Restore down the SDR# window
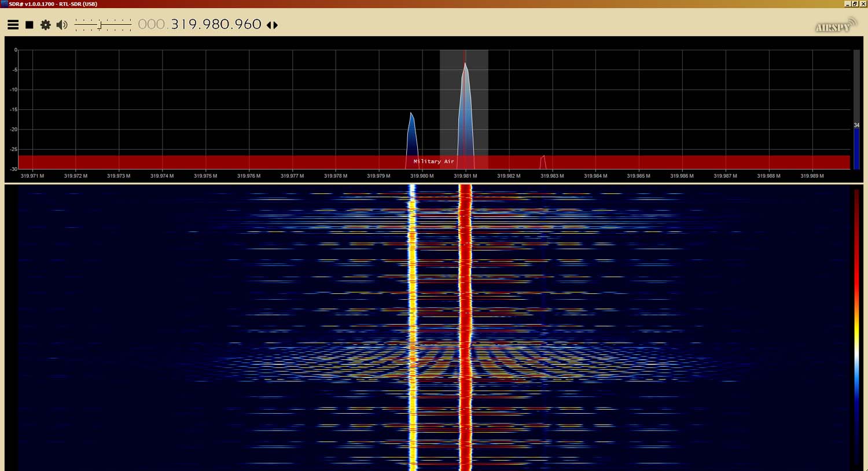The image size is (868, 471). pyautogui.click(x=855, y=4)
